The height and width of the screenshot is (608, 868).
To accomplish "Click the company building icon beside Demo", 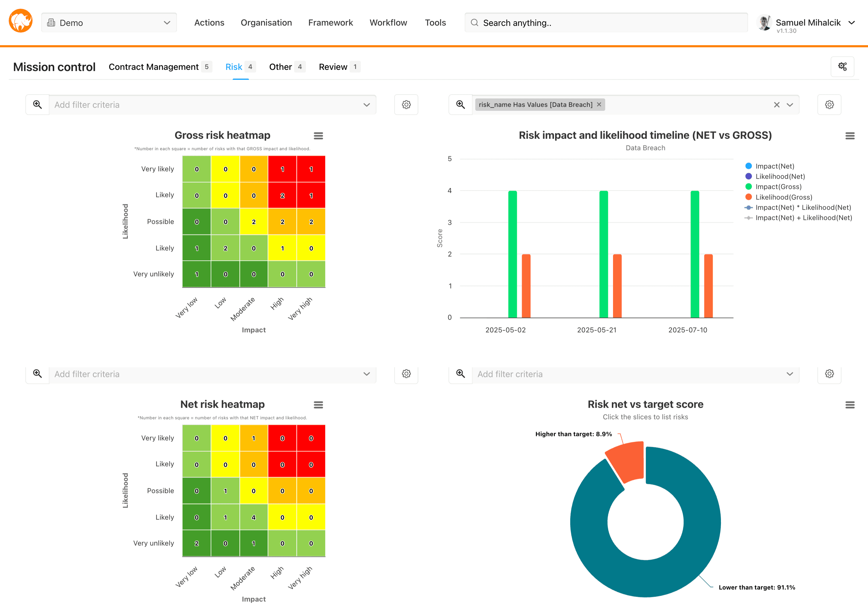I will coord(51,23).
